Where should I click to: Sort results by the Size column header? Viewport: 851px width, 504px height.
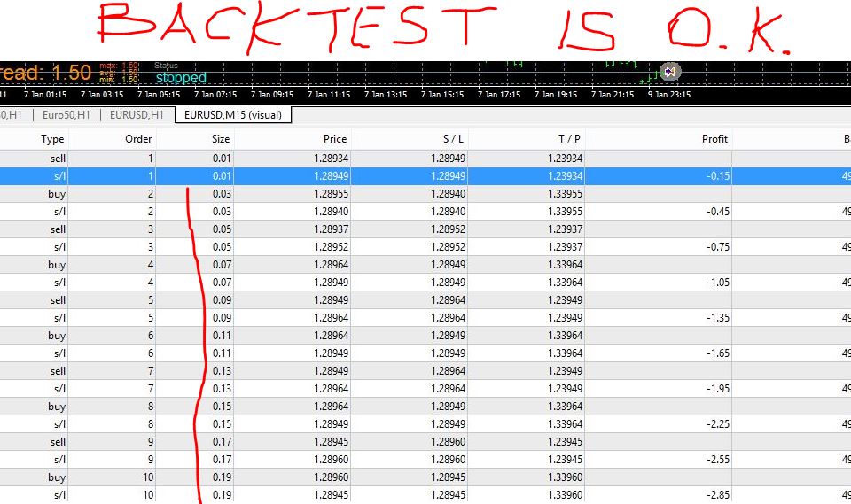(221, 139)
